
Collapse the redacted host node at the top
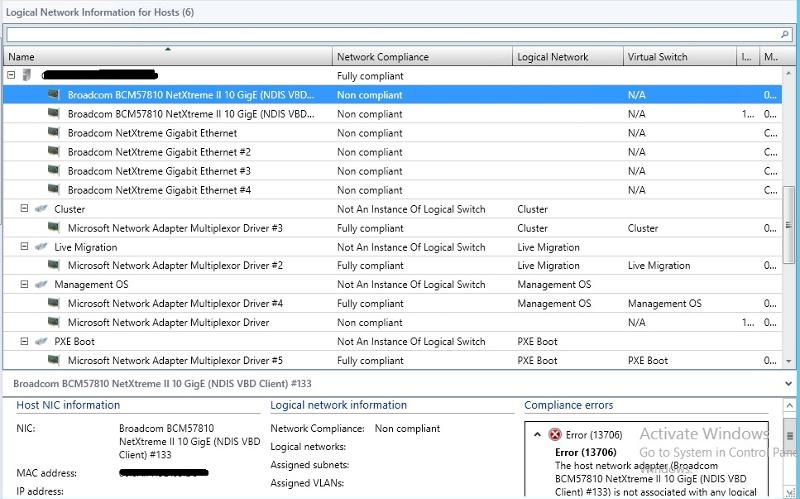(11, 76)
